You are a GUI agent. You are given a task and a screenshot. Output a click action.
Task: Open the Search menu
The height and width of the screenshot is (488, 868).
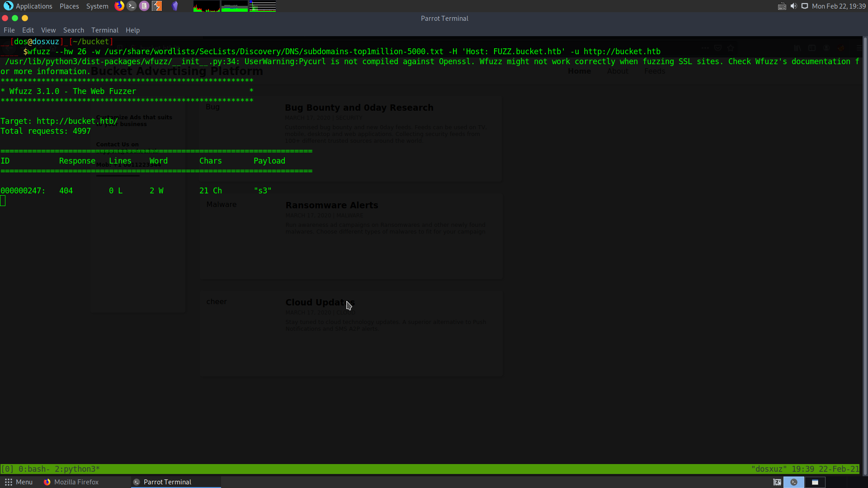coord(73,30)
